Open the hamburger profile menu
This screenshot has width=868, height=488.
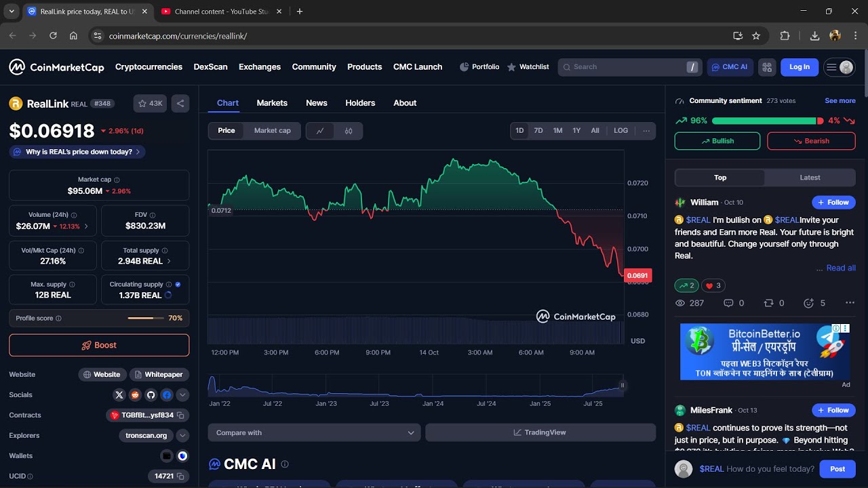click(839, 67)
